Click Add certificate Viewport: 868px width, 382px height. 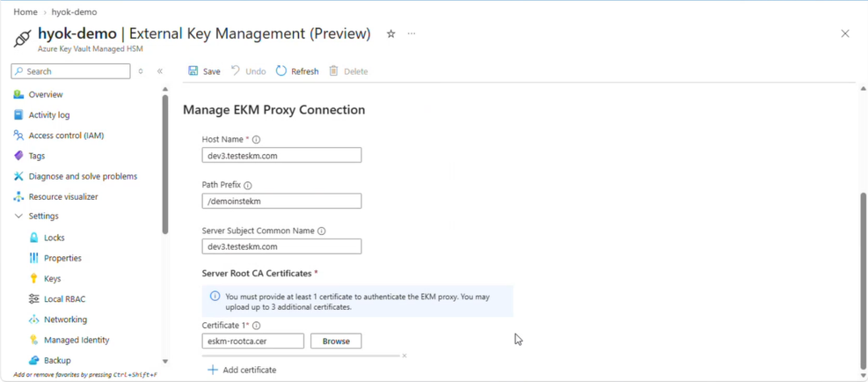[x=241, y=370]
